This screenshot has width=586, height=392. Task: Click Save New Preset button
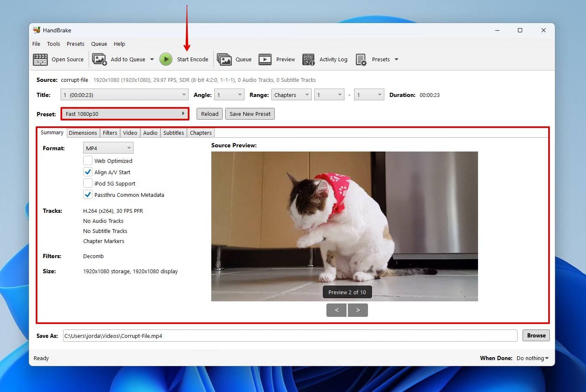click(x=250, y=114)
